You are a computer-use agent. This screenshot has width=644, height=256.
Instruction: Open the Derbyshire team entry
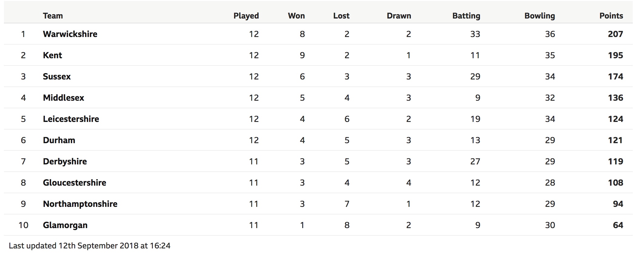(x=65, y=161)
